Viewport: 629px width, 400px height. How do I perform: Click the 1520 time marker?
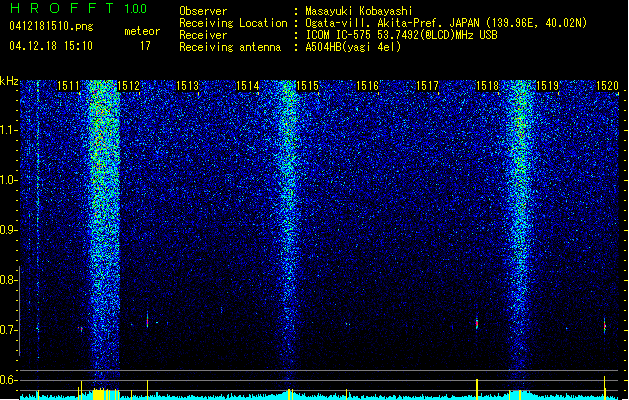[607, 85]
